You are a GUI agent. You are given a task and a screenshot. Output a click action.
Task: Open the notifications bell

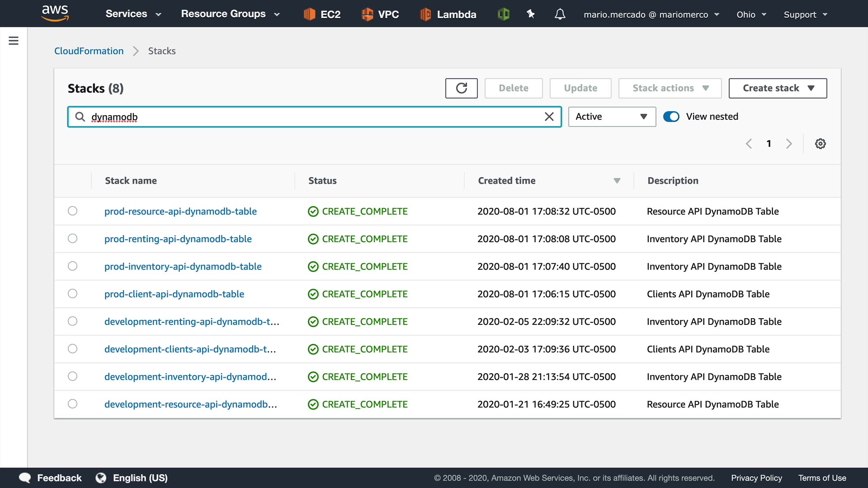[560, 14]
